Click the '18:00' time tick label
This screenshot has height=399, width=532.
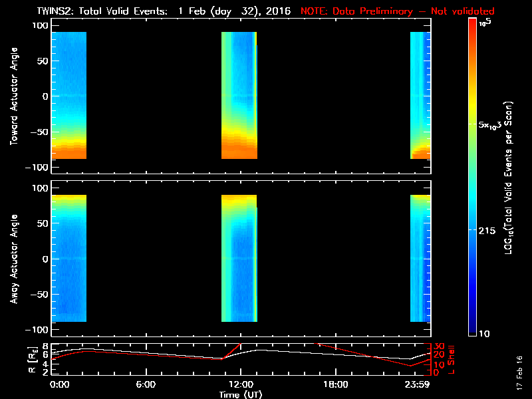pos(336,384)
